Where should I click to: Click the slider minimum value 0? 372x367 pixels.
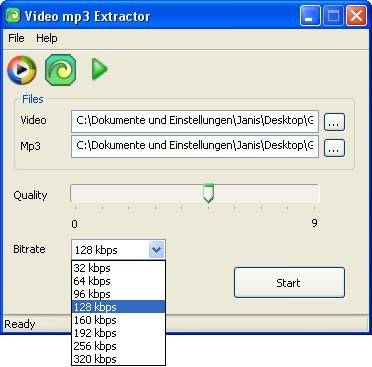pos(74,224)
